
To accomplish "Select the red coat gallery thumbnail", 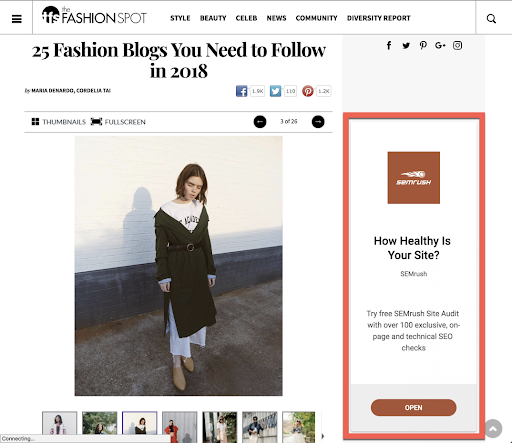I will click(x=180, y=427).
